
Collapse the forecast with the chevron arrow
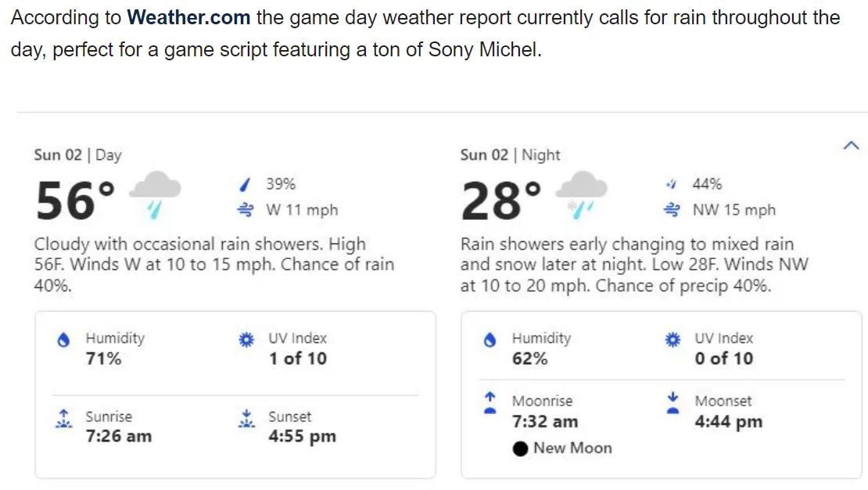point(851,146)
